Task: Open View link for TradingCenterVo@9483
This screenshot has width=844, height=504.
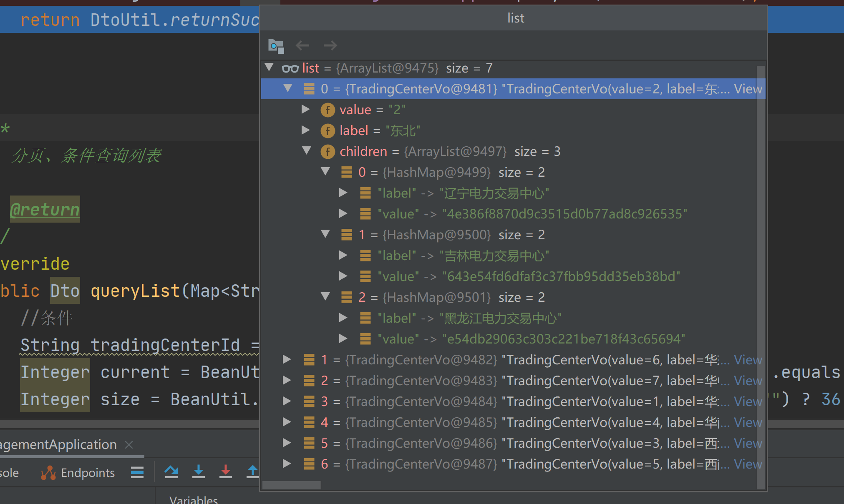Action: point(748,381)
